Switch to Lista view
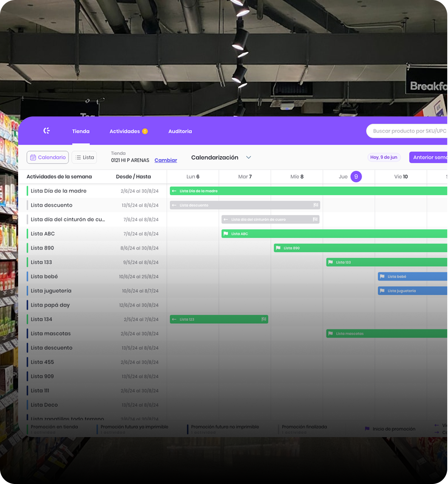This screenshot has width=448, height=484. (84, 157)
